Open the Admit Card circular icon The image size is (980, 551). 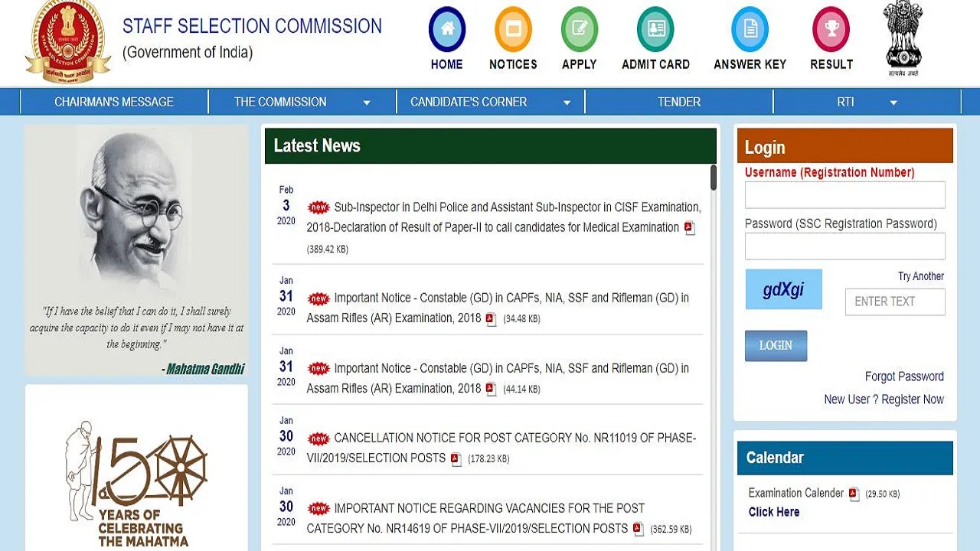[655, 30]
